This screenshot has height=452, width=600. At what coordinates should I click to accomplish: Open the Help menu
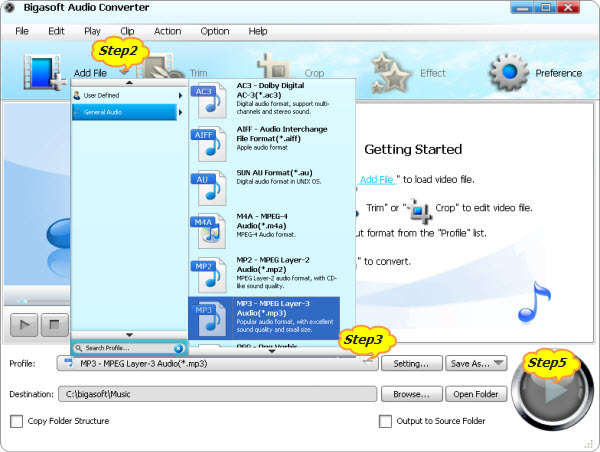point(258,31)
